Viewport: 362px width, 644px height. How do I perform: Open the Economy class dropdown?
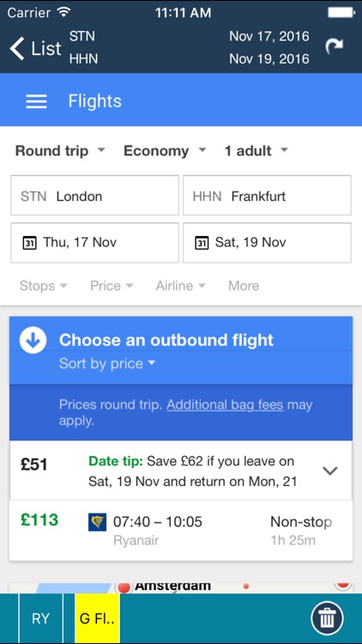[165, 151]
